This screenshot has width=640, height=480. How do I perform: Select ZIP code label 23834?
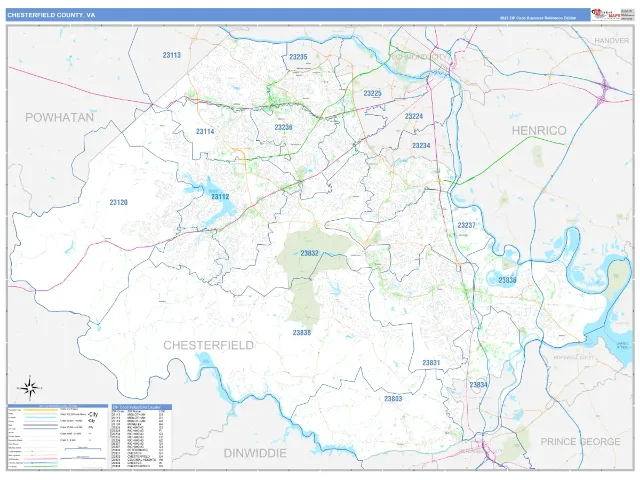478,384
